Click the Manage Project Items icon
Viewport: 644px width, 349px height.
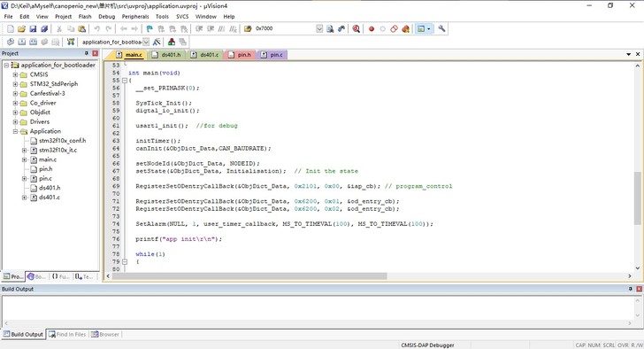pos(172,42)
